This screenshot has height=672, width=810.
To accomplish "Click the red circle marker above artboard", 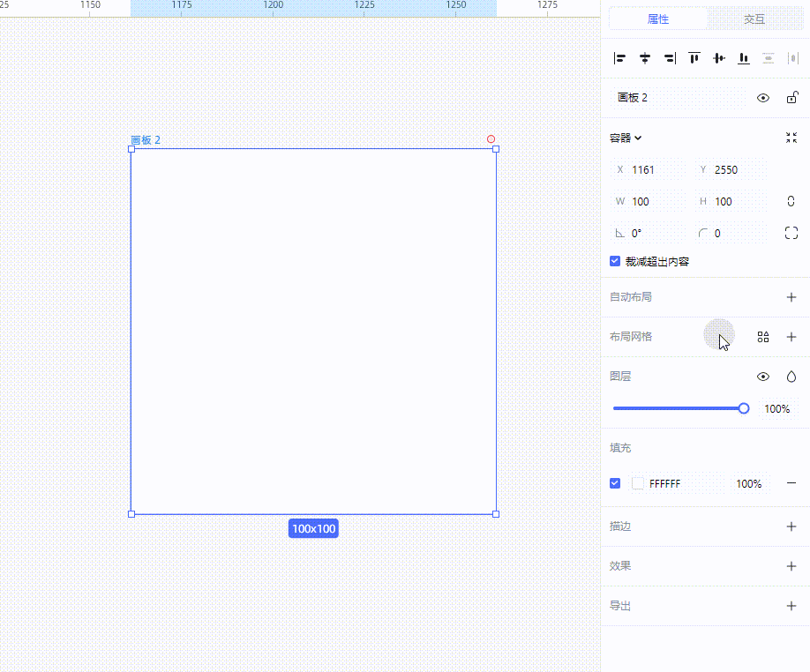I will (491, 138).
